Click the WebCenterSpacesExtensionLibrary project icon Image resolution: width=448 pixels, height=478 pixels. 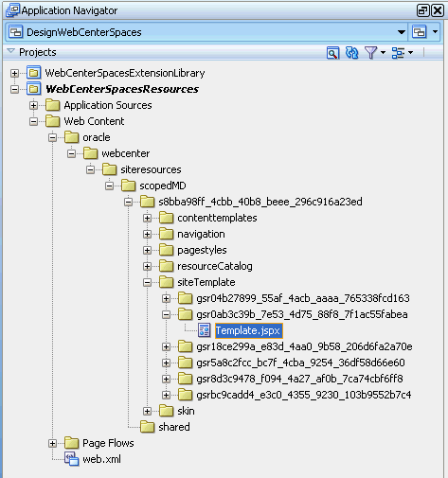33,73
